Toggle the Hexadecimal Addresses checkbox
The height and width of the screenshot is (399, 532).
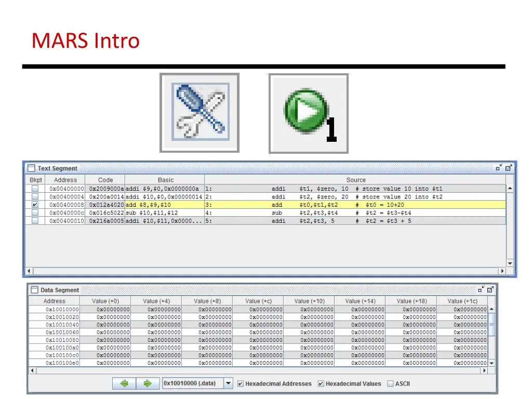point(241,383)
